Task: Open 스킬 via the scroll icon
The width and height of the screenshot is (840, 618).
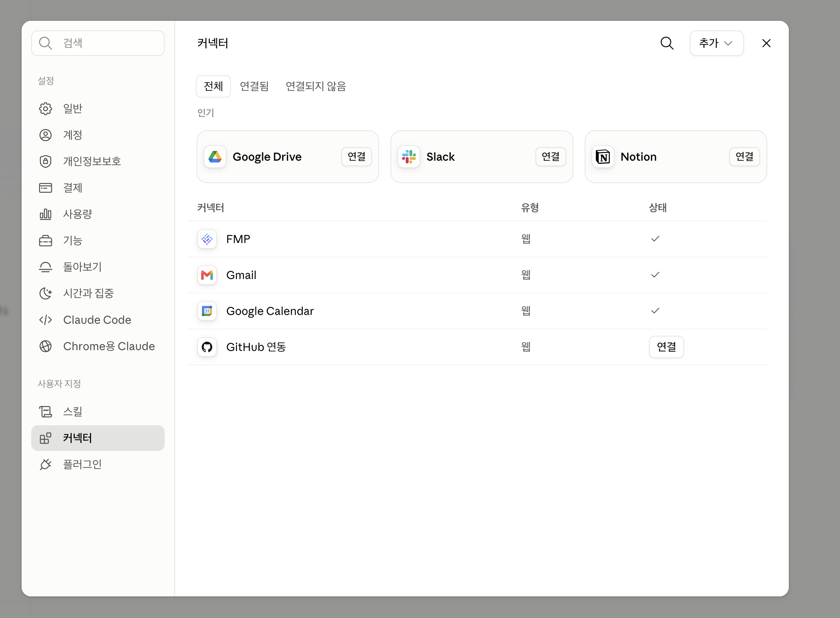Action: pyautogui.click(x=46, y=412)
